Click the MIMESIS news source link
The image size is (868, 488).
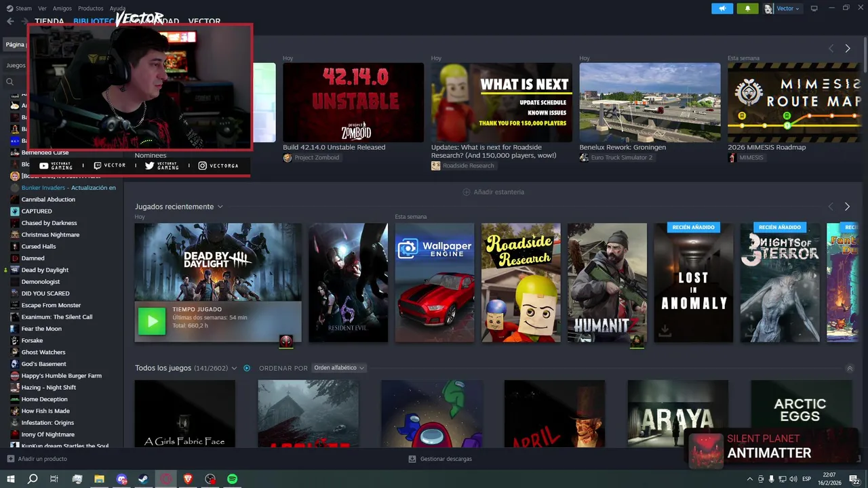tap(745, 157)
